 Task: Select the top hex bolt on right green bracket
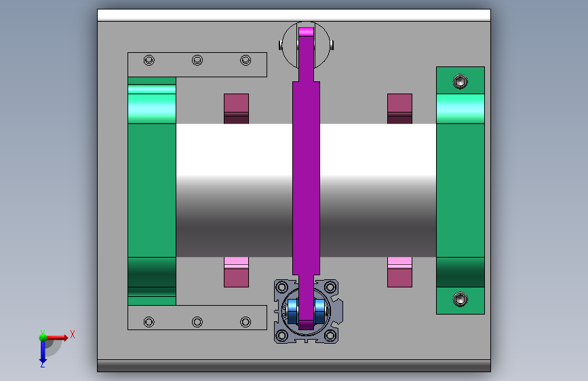click(x=460, y=81)
